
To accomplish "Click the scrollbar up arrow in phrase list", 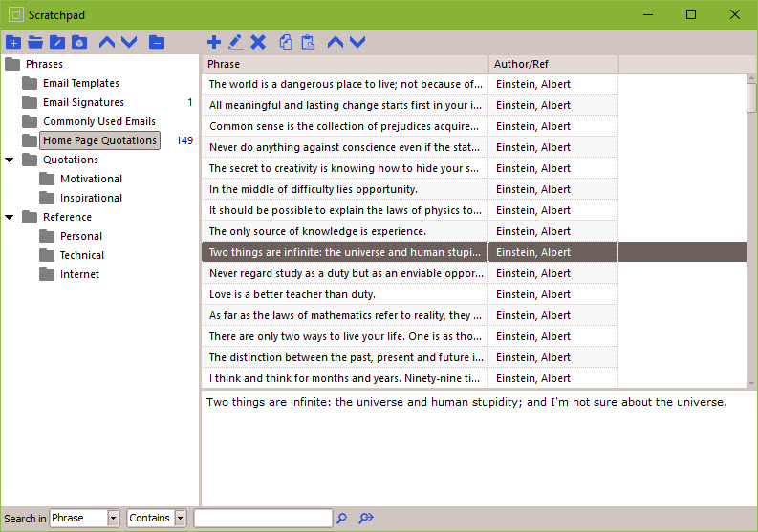I will pyautogui.click(x=751, y=78).
